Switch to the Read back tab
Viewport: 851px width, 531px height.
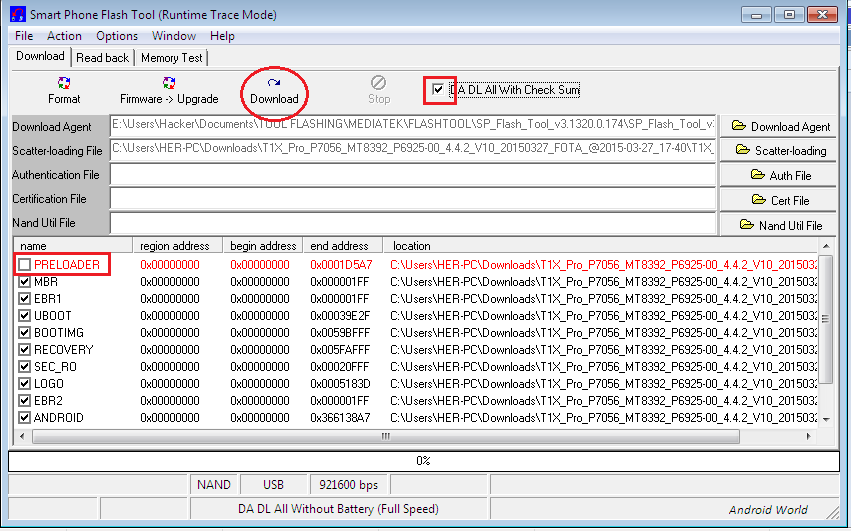coord(103,58)
